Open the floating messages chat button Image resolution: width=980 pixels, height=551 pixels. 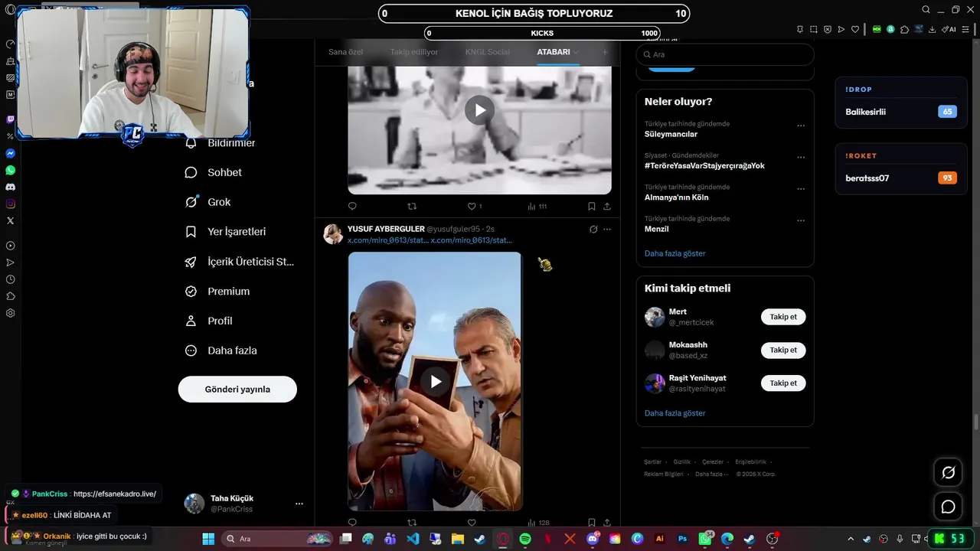coord(948,507)
